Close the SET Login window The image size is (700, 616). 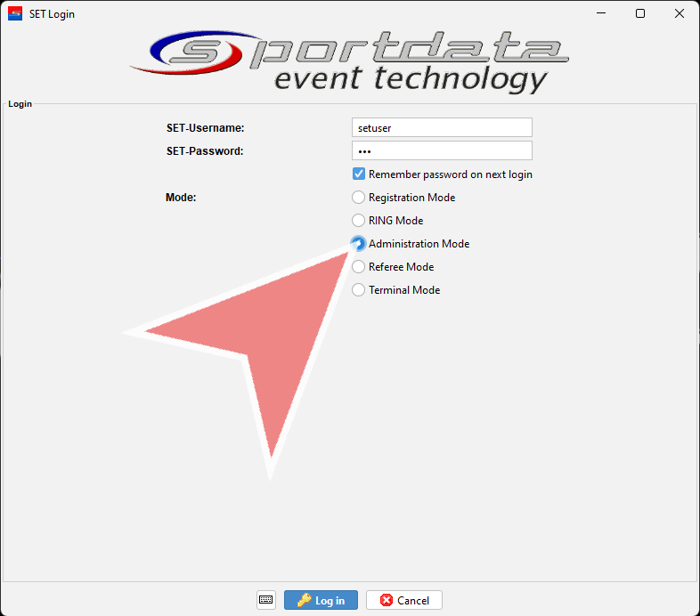(x=680, y=13)
